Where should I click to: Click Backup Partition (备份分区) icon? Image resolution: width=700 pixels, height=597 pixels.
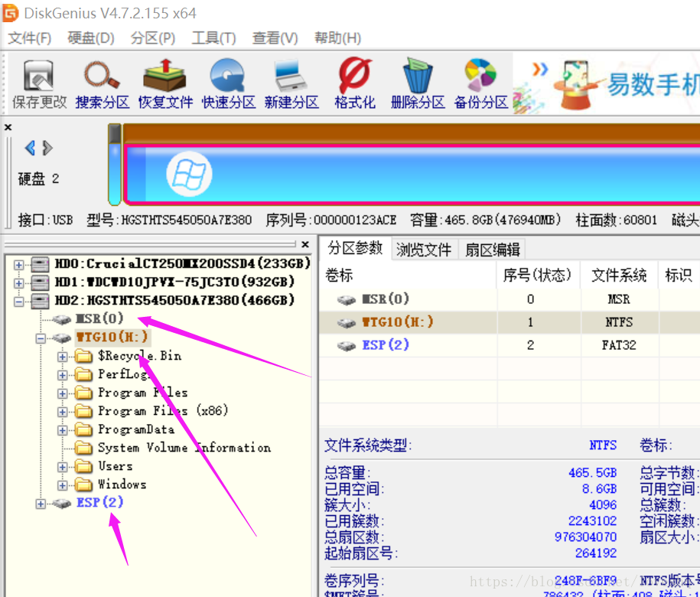point(480,84)
